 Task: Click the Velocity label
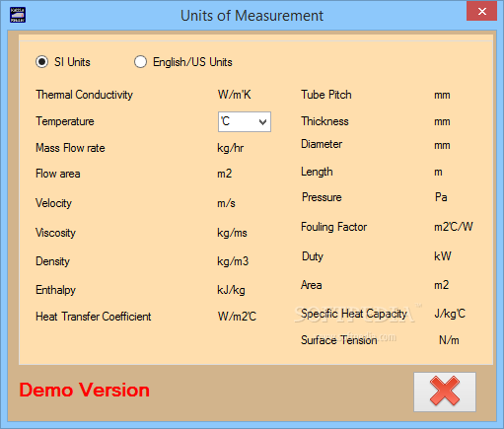pos(53,203)
